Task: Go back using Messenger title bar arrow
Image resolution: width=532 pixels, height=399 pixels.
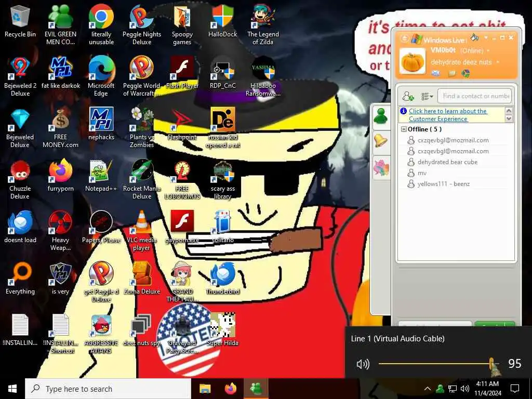Action: click(x=404, y=38)
